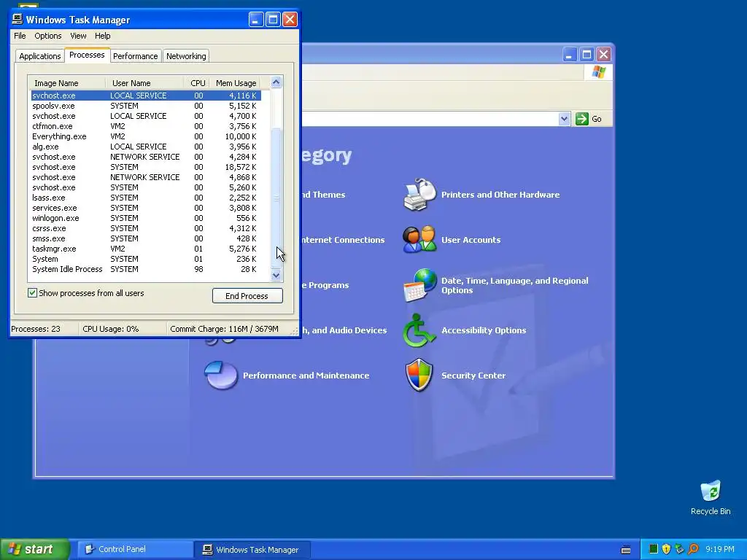Open the File menu

point(20,36)
